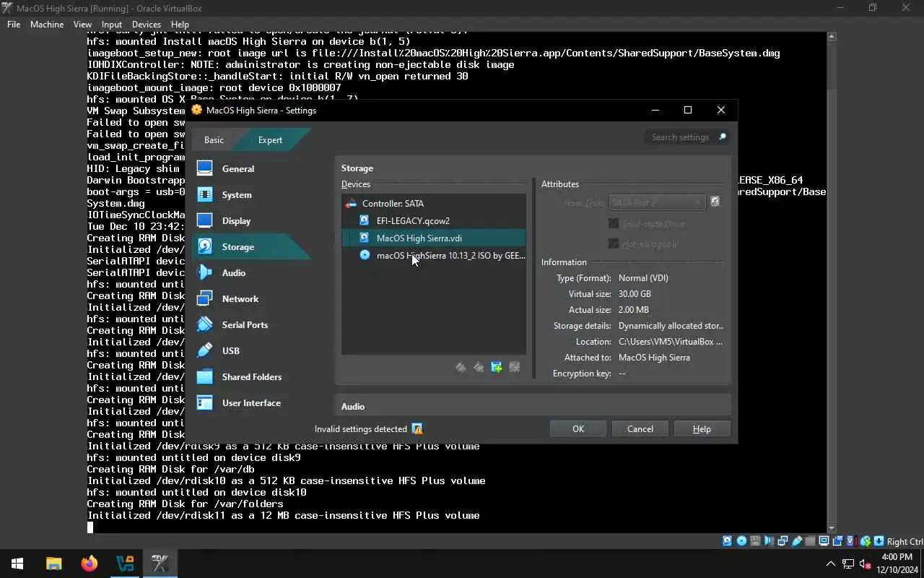Open the USB settings category
This screenshot has width=924, height=578.
click(x=251, y=350)
